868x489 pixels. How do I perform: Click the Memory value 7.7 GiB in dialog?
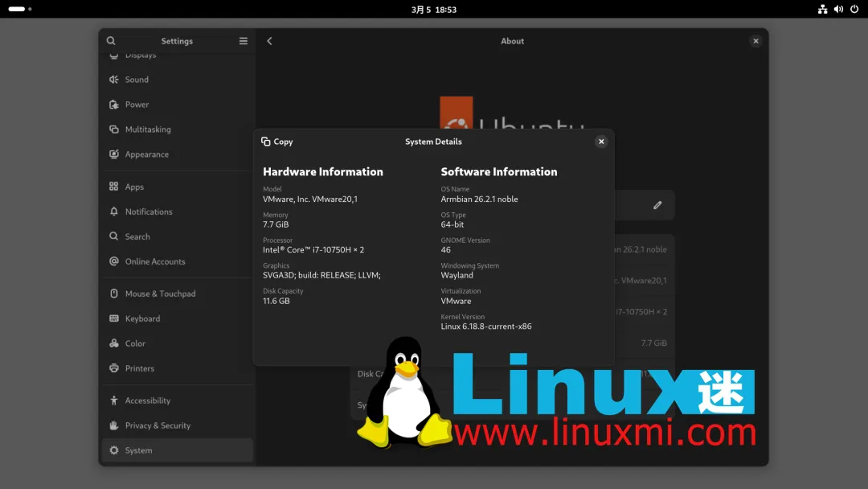click(x=276, y=224)
